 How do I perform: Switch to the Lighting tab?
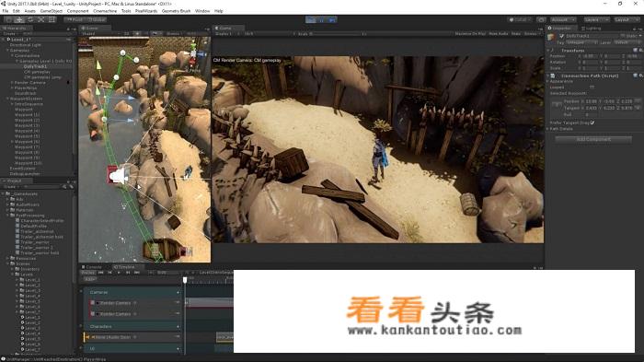point(592,29)
